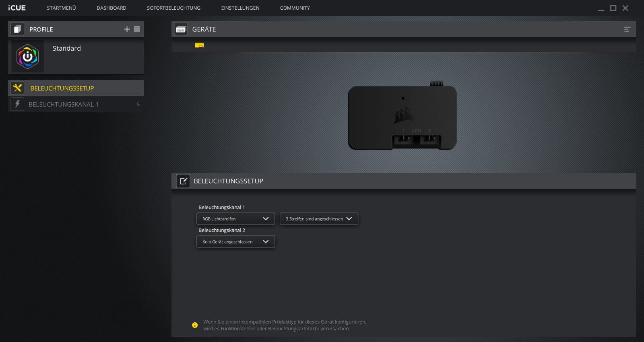Click the Beleuchtungskanal 1 lightning icon
644x342 pixels.
[x=17, y=104]
